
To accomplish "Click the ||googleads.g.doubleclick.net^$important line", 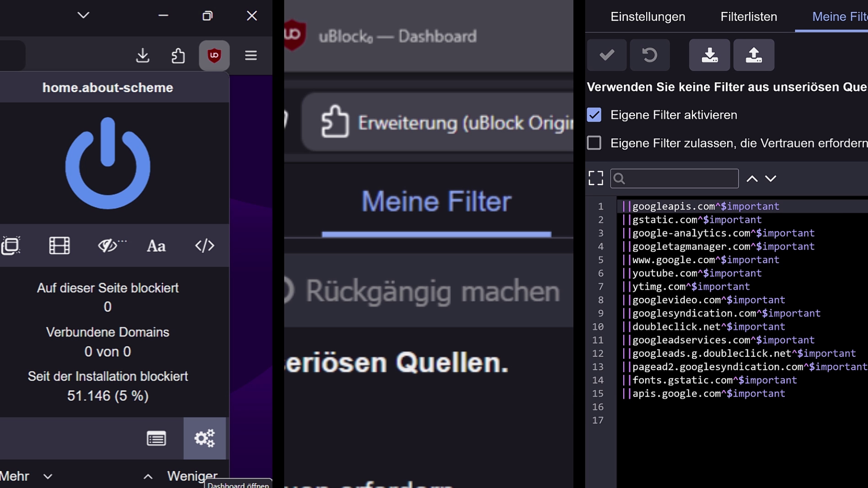I will (739, 354).
